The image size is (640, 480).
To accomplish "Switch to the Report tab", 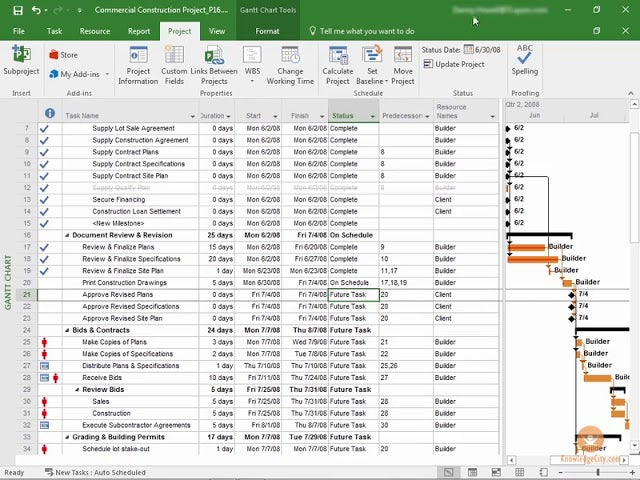I will pos(139,31).
